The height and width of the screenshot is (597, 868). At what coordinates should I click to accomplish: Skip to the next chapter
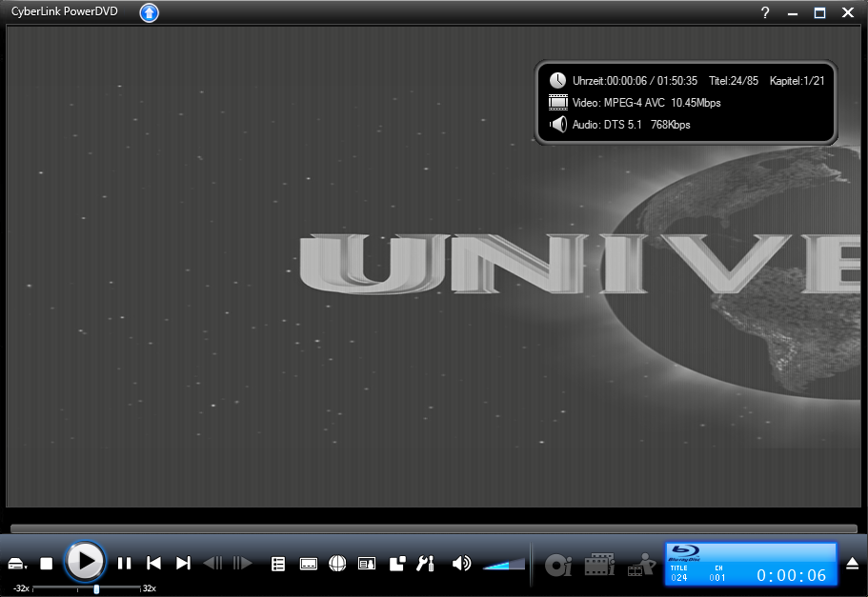(x=183, y=564)
